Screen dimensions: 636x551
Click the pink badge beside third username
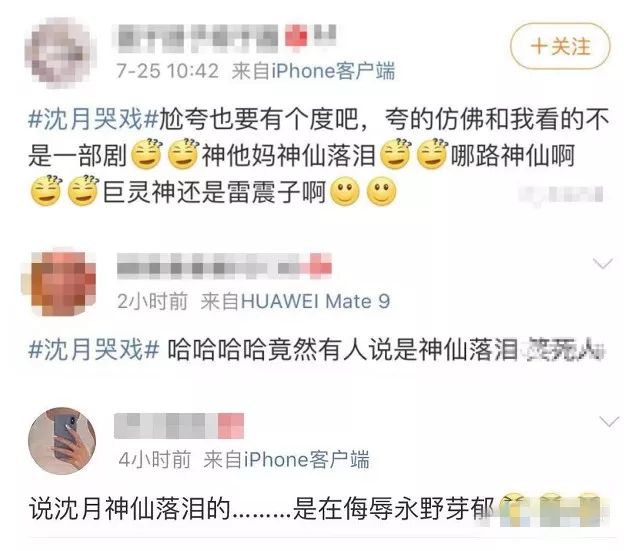click(231, 426)
